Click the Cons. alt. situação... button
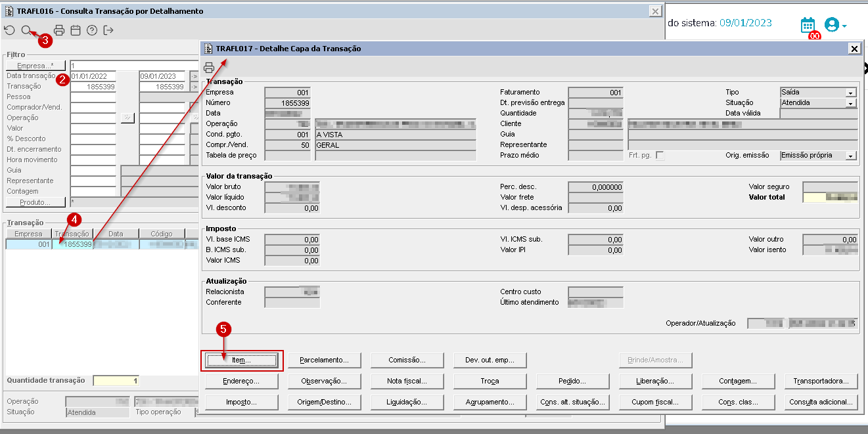This screenshot has height=434, width=868. 573,402
